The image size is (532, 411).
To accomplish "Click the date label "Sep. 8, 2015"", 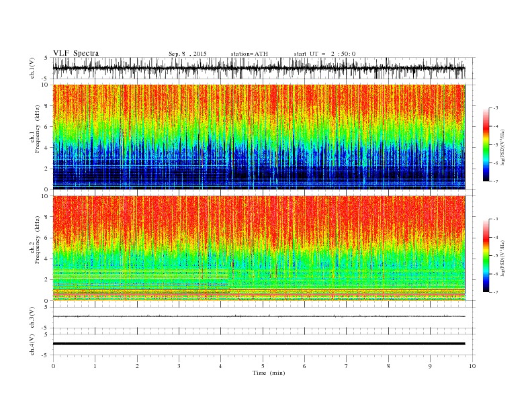I will point(187,54).
